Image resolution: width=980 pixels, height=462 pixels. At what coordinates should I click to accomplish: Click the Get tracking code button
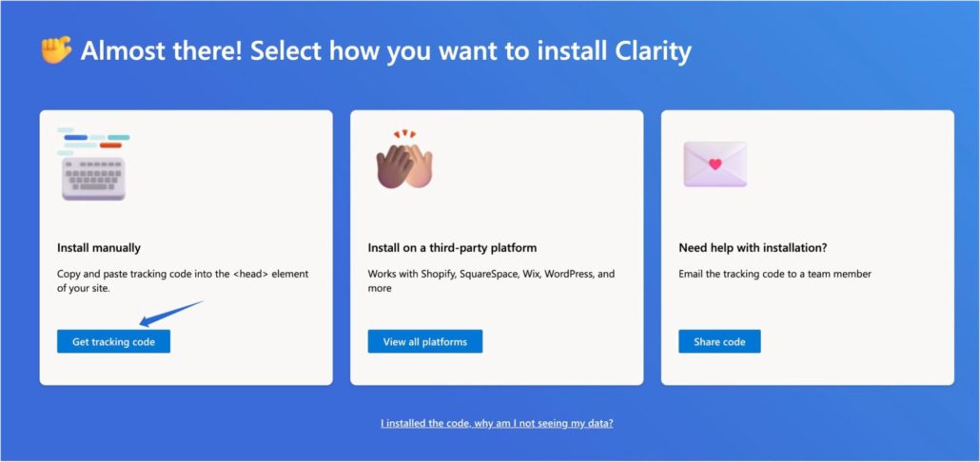click(x=113, y=341)
